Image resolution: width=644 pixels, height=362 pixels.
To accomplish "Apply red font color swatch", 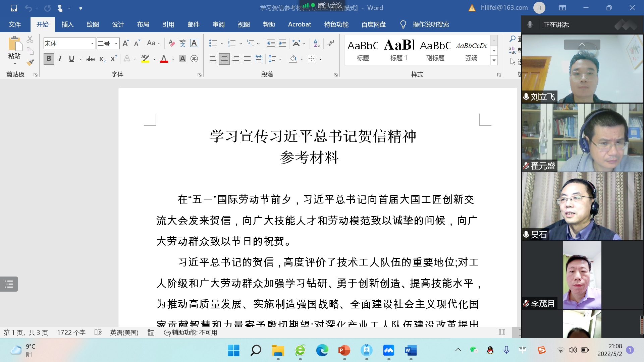I will [164, 59].
